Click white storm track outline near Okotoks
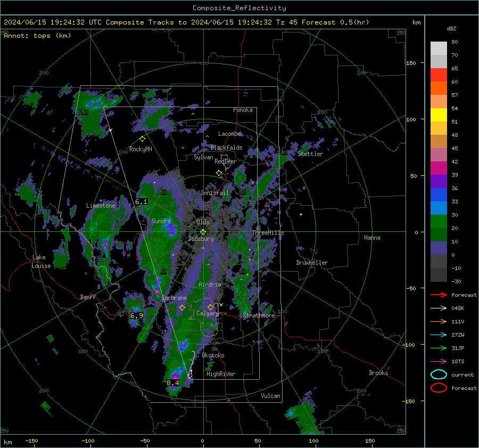 (x=192, y=365)
